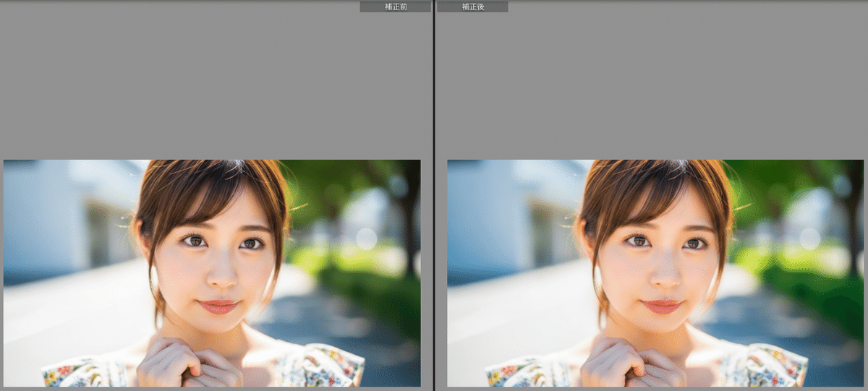Screen dimensions: 868x391
Task: Click the vertical divider between before and after panes
Action: (x=434, y=195)
